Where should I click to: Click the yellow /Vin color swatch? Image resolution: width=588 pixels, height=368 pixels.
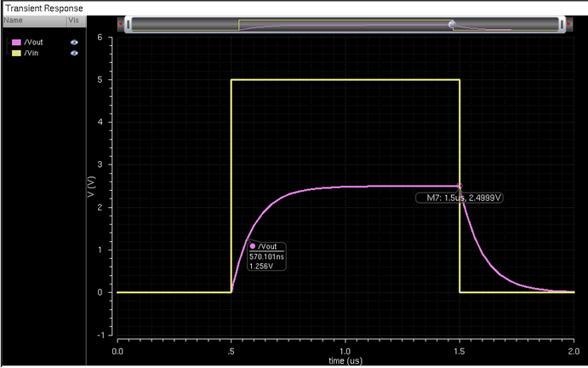[15, 53]
